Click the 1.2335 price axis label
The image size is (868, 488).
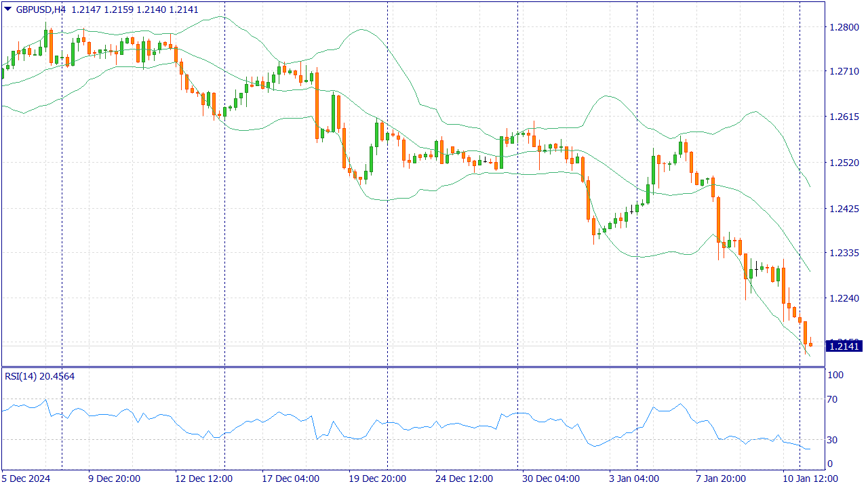844,253
